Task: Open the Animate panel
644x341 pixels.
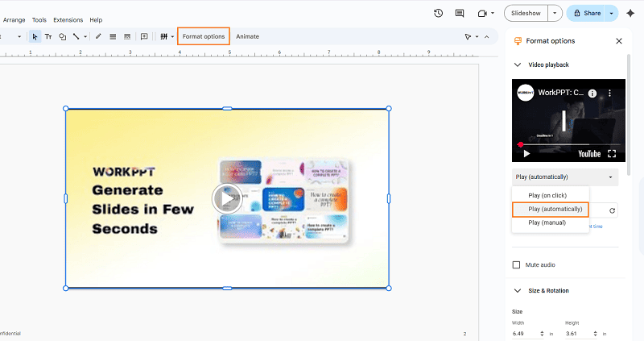Action: [x=248, y=36]
